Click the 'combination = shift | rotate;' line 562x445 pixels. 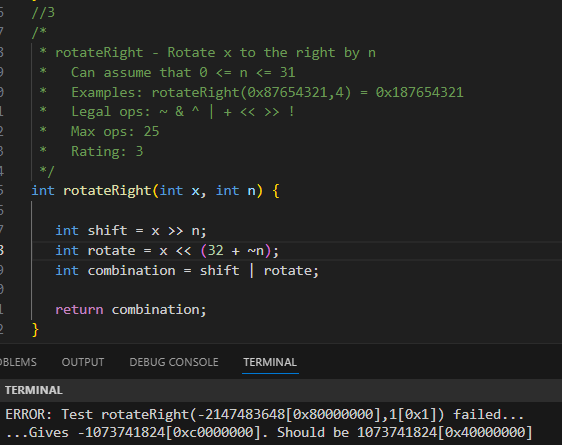point(187,271)
